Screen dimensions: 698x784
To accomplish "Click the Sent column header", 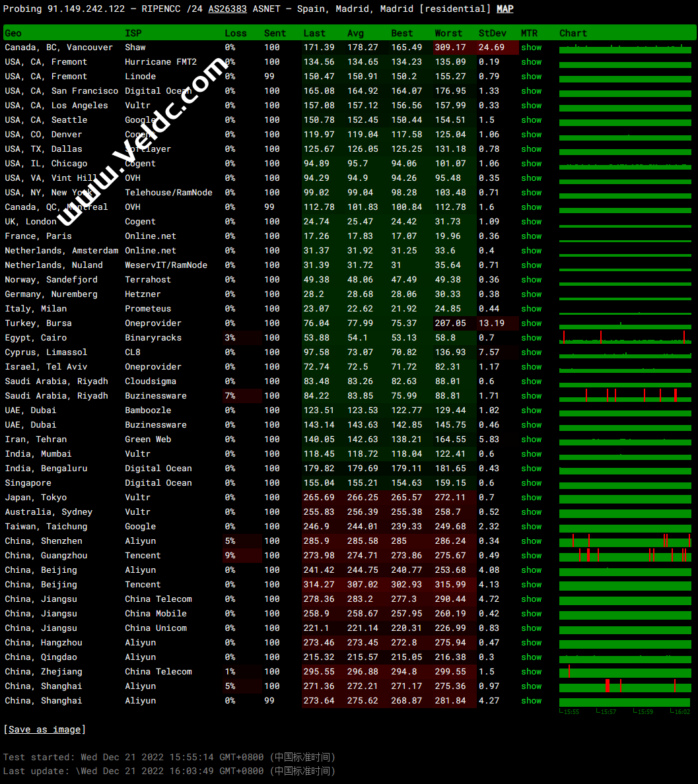I will [275, 33].
